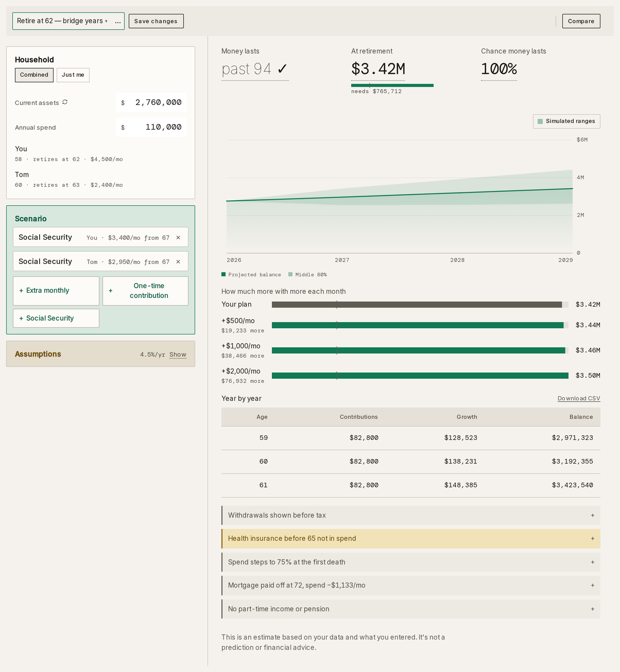Click Save changes button

pos(156,21)
